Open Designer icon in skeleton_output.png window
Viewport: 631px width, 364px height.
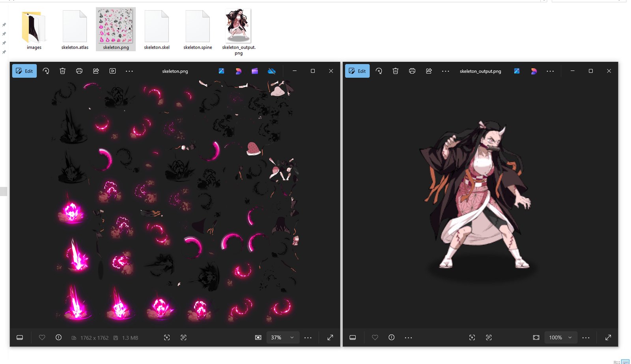click(534, 71)
